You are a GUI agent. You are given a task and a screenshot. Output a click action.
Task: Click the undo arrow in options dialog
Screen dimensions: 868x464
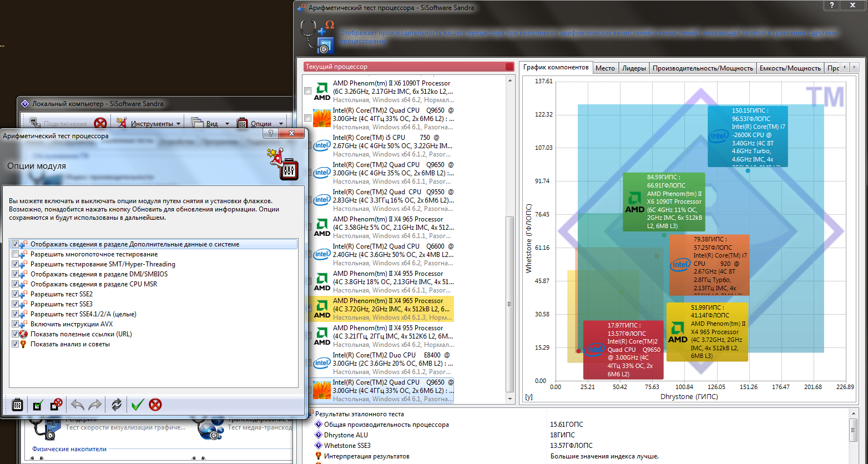pos(78,405)
